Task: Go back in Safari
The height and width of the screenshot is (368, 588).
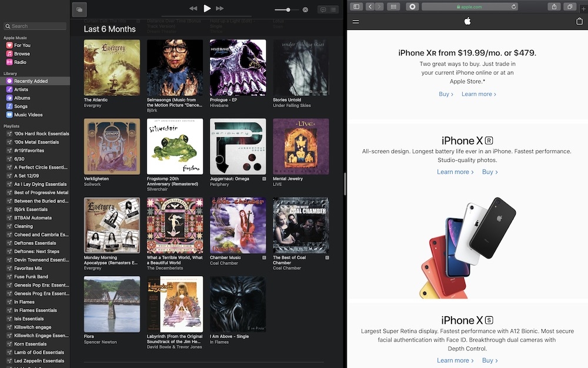Action: point(370,6)
